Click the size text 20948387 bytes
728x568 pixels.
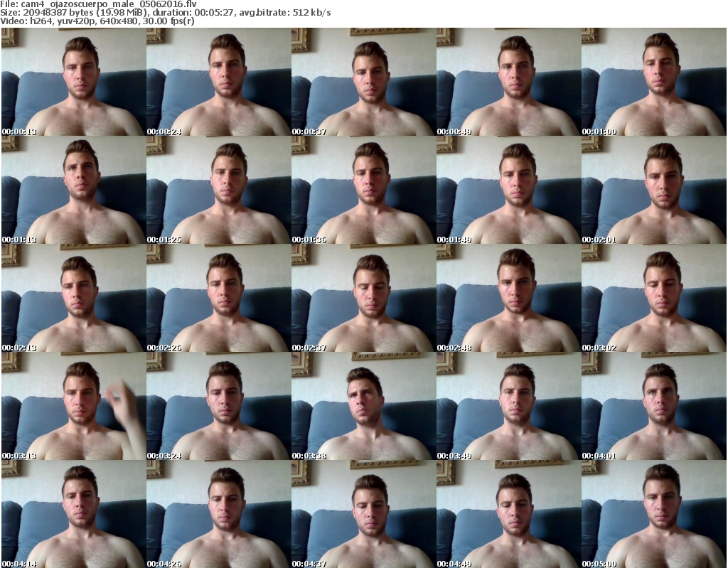(58, 13)
